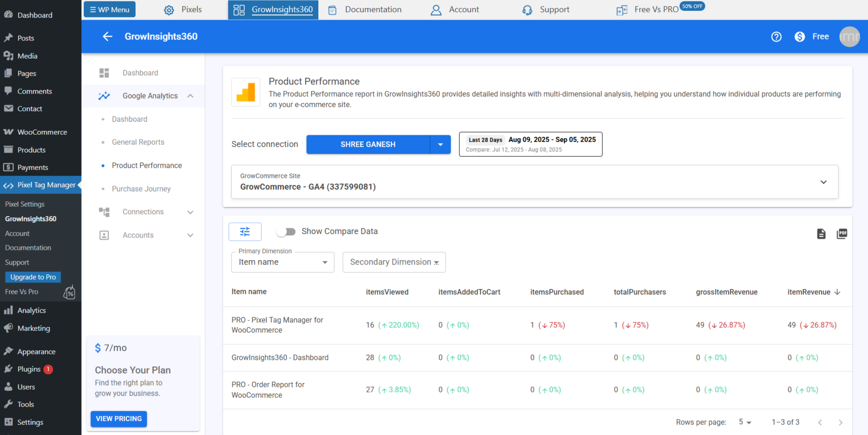Click the VIEW PRICING button

(x=119, y=418)
